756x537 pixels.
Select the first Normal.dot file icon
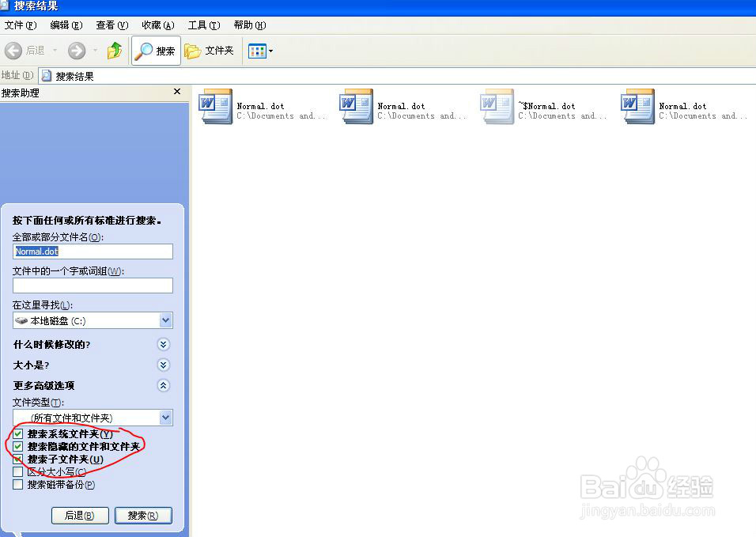click(x=215, y=106)
